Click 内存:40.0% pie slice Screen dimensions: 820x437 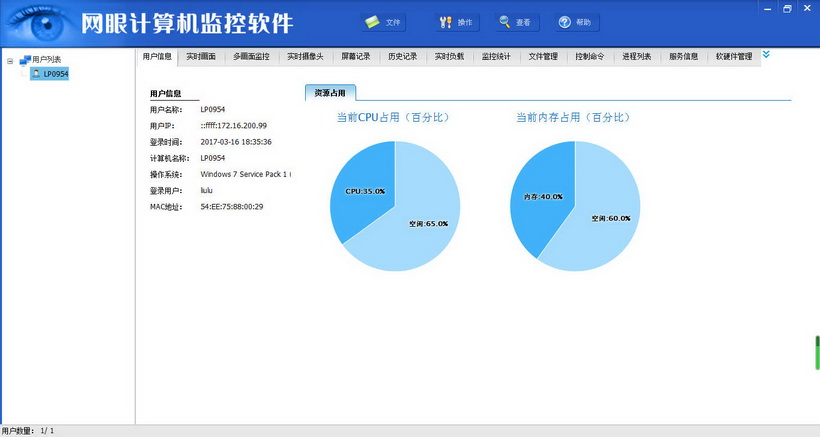pos(543,197)
